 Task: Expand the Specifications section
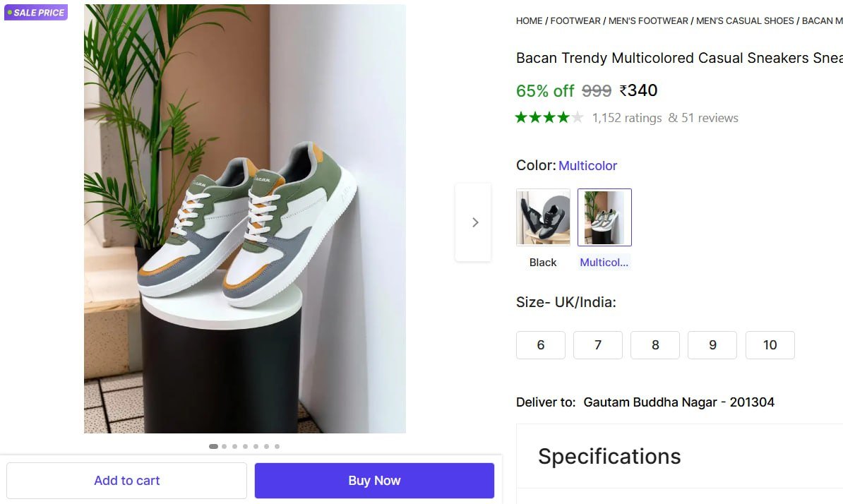(x=609, y=456)
